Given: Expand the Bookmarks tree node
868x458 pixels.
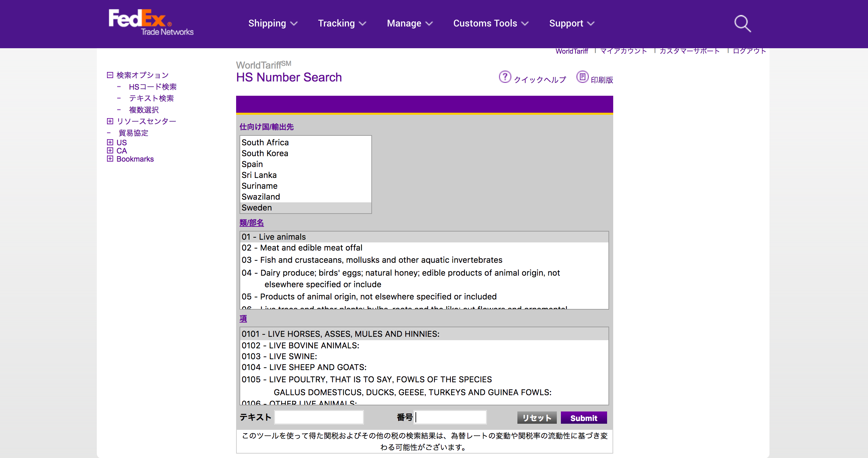Looking at the screenshot, I should coord(110,159).
